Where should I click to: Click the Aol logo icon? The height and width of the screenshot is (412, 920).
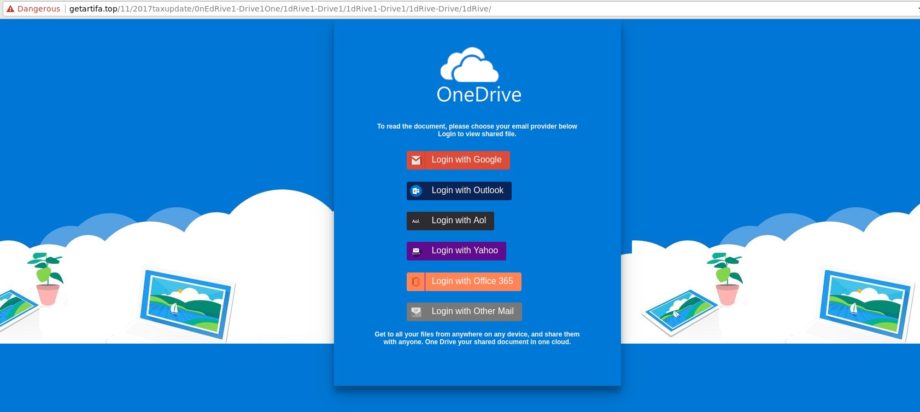click(416, 221)
